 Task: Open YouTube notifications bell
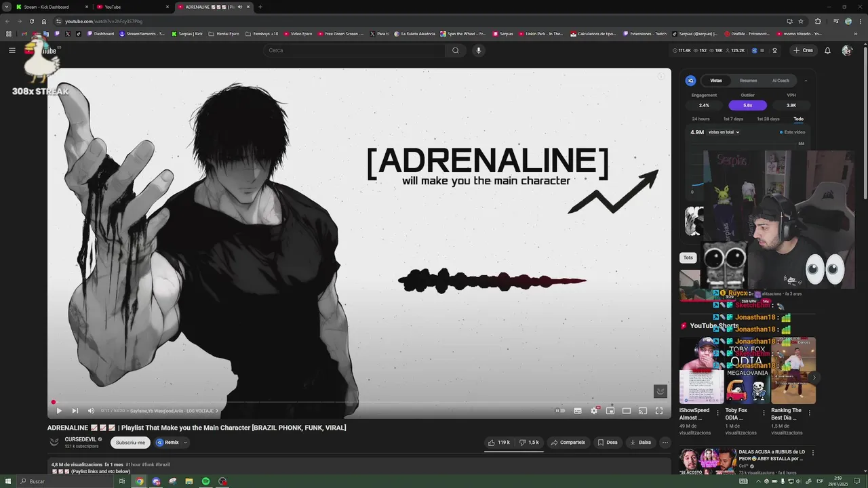(x=827, y=50)
